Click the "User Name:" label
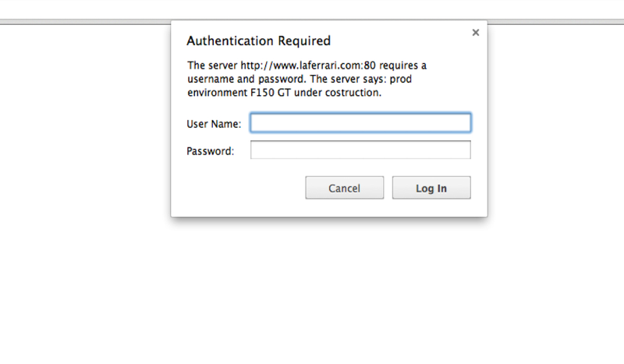The image size is (624, 364). [214, 124]
